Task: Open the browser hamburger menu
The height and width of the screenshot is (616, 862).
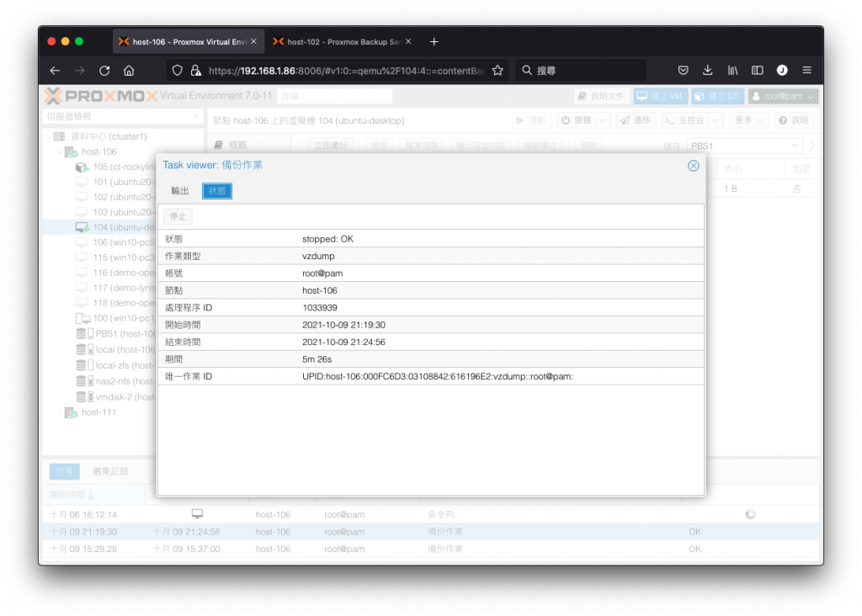Action: coord(806,71)
